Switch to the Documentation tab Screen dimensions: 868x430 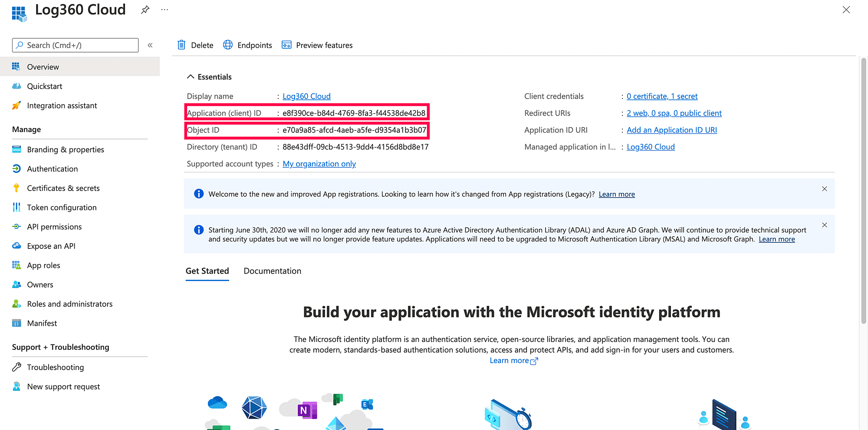tap(272, 271)
